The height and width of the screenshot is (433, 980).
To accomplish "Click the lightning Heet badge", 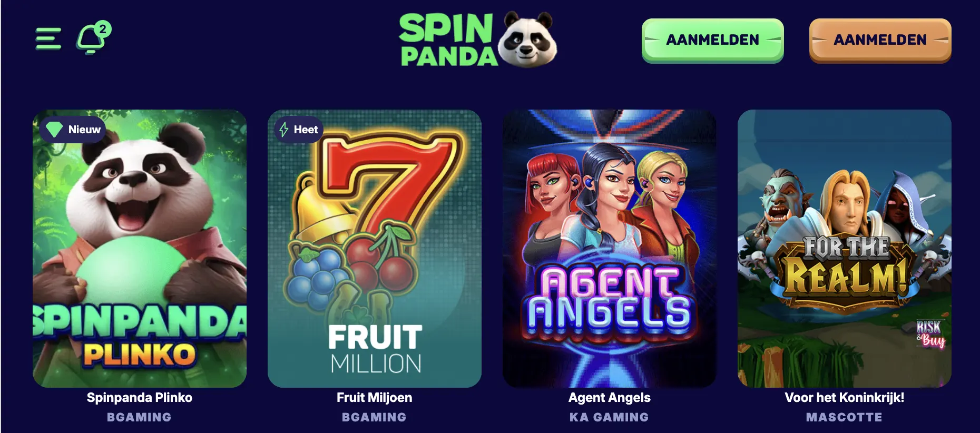I will click(x=299, y=130).
